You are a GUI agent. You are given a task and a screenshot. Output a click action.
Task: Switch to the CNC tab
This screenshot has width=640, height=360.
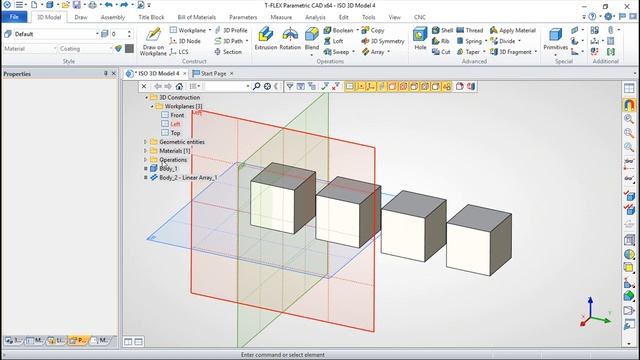420,17
